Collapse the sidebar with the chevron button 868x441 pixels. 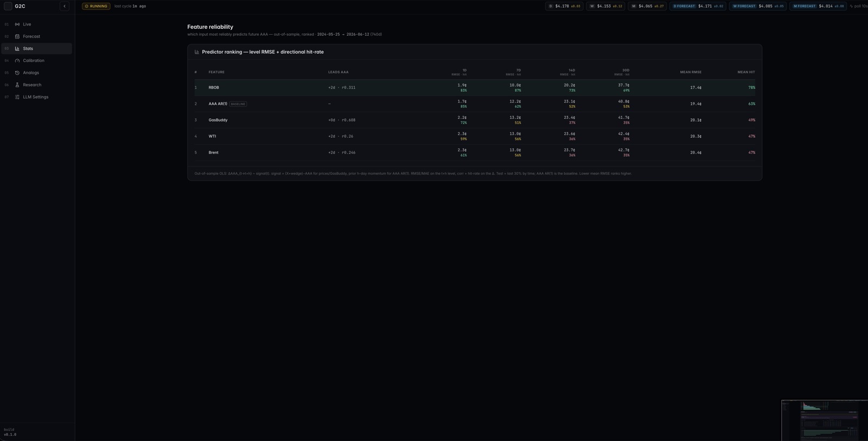click(65, 6)
